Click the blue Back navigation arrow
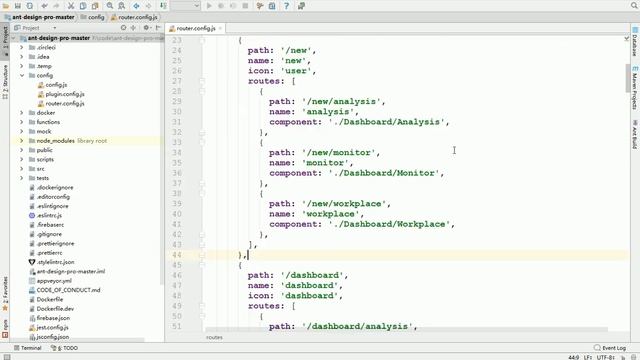 pyautogui.click(x=136, y=6)
